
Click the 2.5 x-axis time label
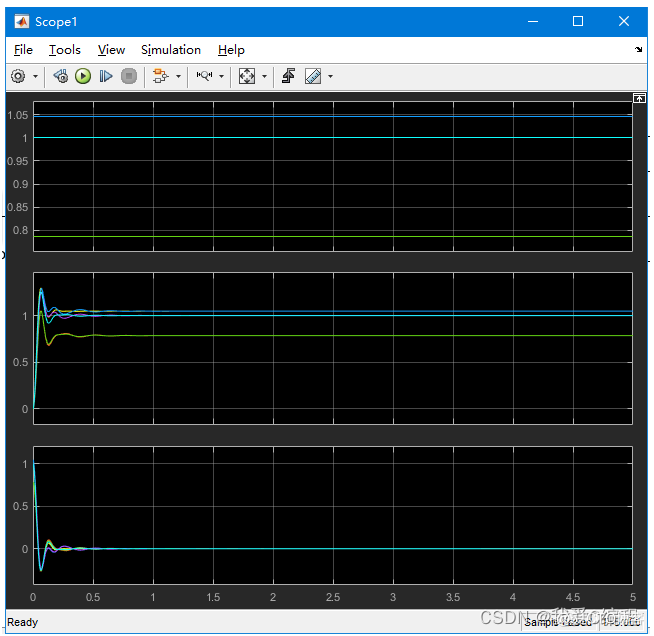[x=333, y=597]
